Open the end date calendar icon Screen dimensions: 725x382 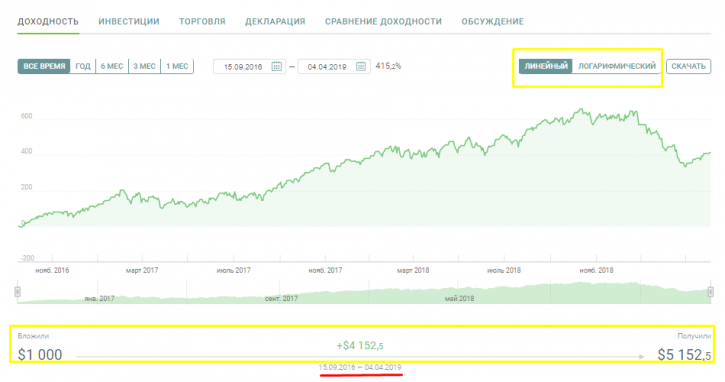361,67
